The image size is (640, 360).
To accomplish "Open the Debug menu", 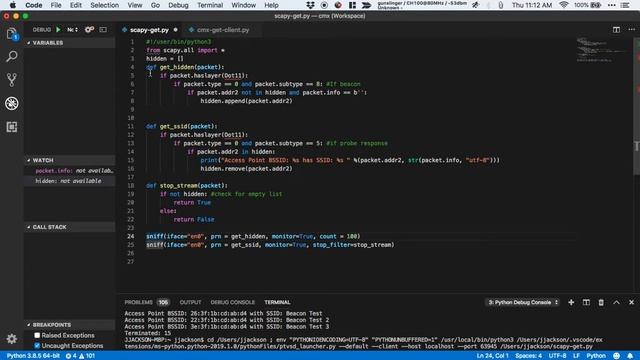I will point(178,5).
